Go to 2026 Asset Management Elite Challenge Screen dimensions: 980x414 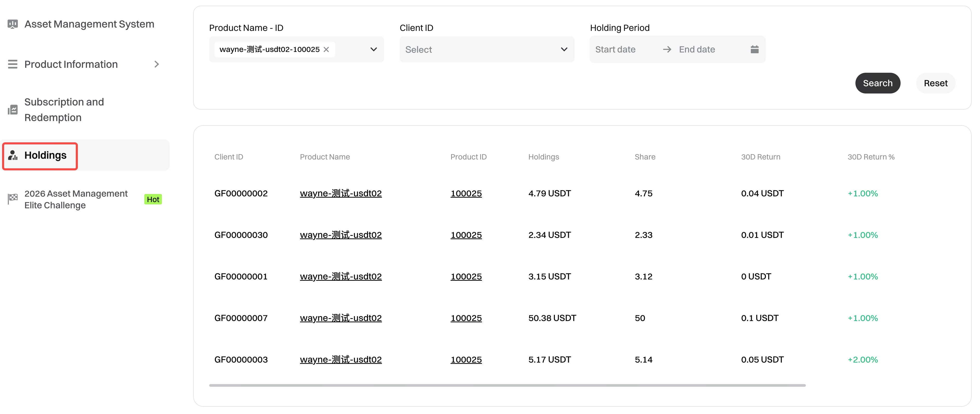[76, 199]
